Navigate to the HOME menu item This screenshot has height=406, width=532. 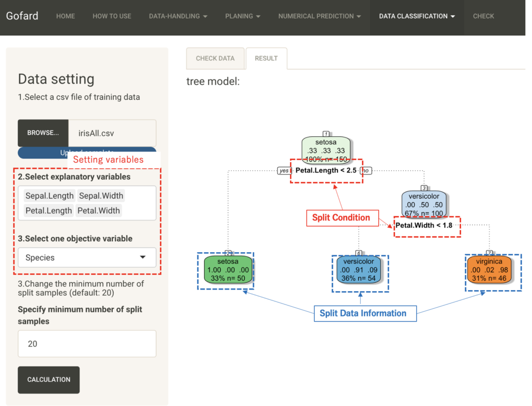tap(65, 16)
